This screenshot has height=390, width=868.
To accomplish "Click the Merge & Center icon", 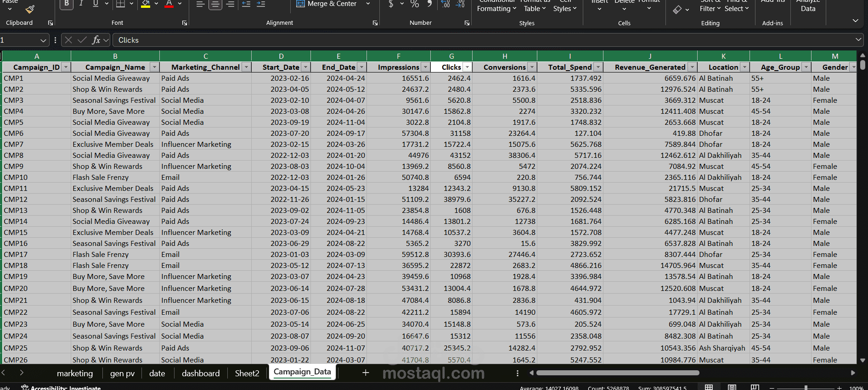I will click(300, 4).
